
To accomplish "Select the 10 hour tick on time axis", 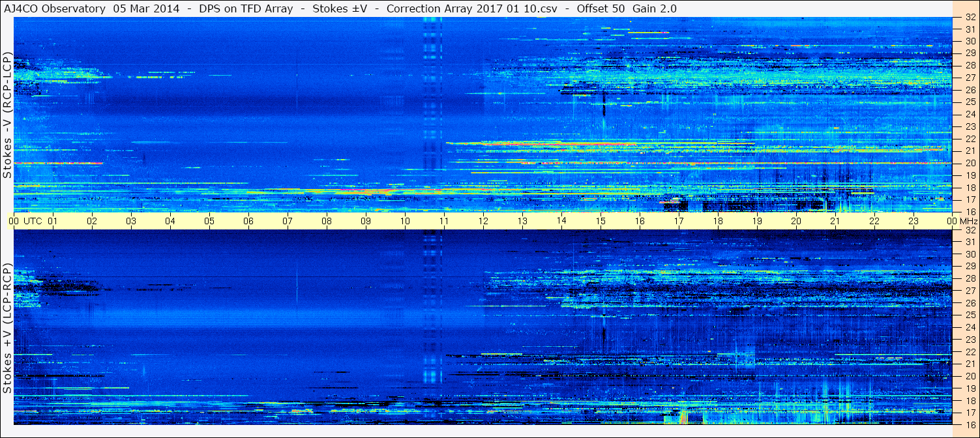I will (x=405, y=221).
